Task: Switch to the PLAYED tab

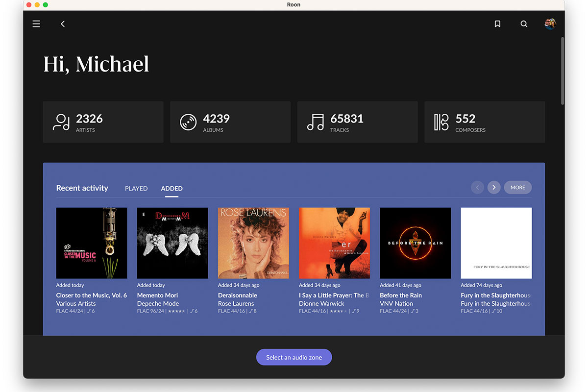Action: pyautogui.click(x=136, y=188)
